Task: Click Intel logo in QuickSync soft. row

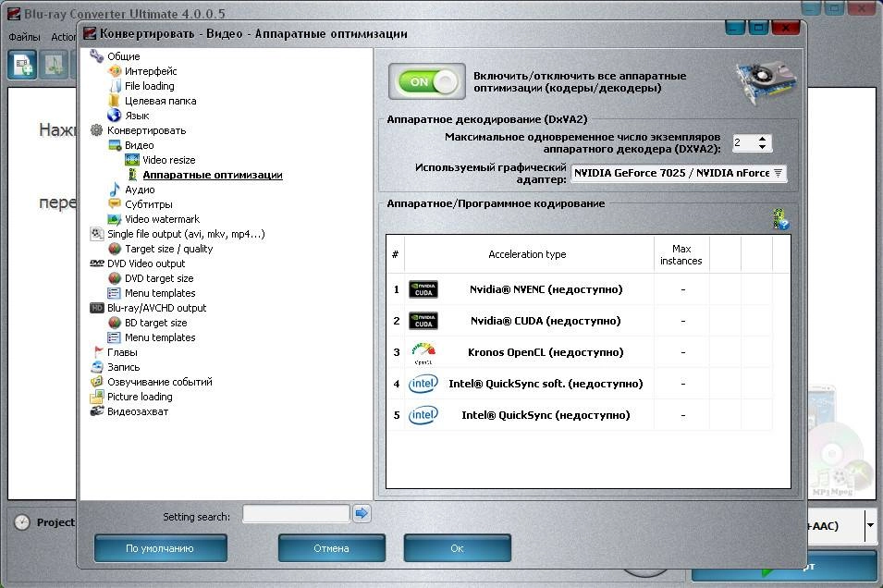Action: click(x=423, y=384)
